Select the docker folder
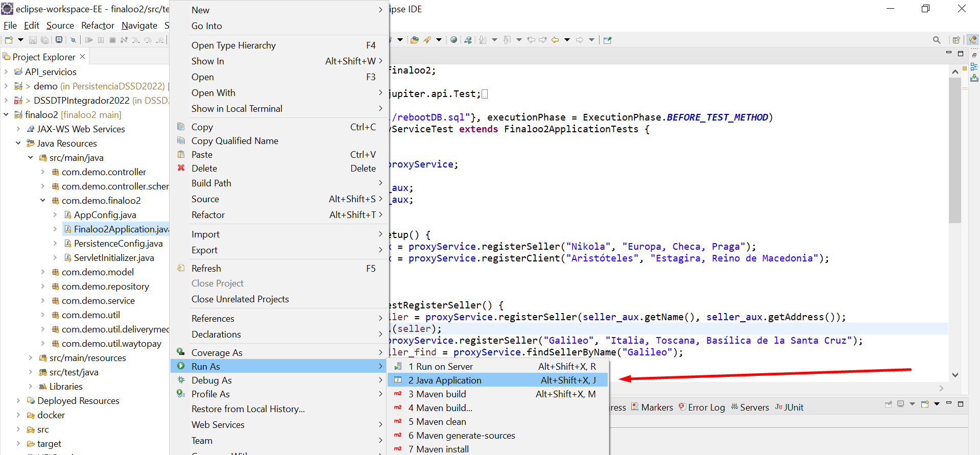Image resolution: width=980 pixels, height=455 pixels. [51, 415]
